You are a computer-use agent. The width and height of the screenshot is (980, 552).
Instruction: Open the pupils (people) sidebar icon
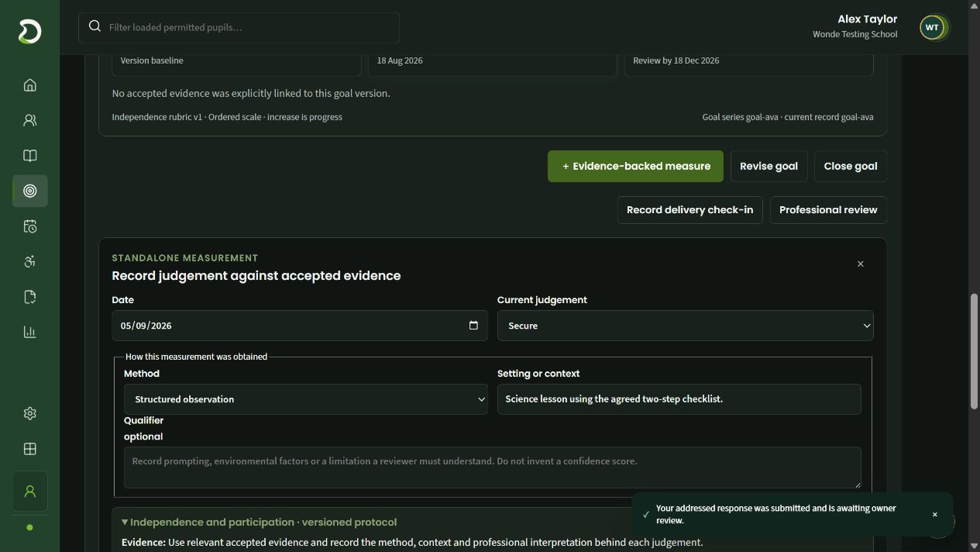coord(29,120)
